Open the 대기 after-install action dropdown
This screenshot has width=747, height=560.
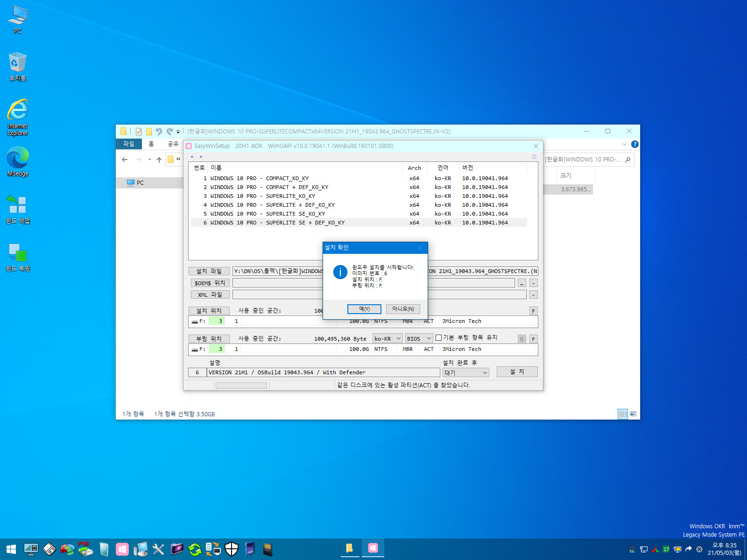tap(466, 372)
